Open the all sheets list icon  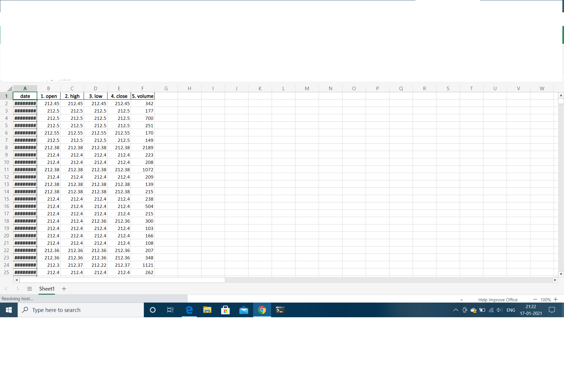(29, 289)
